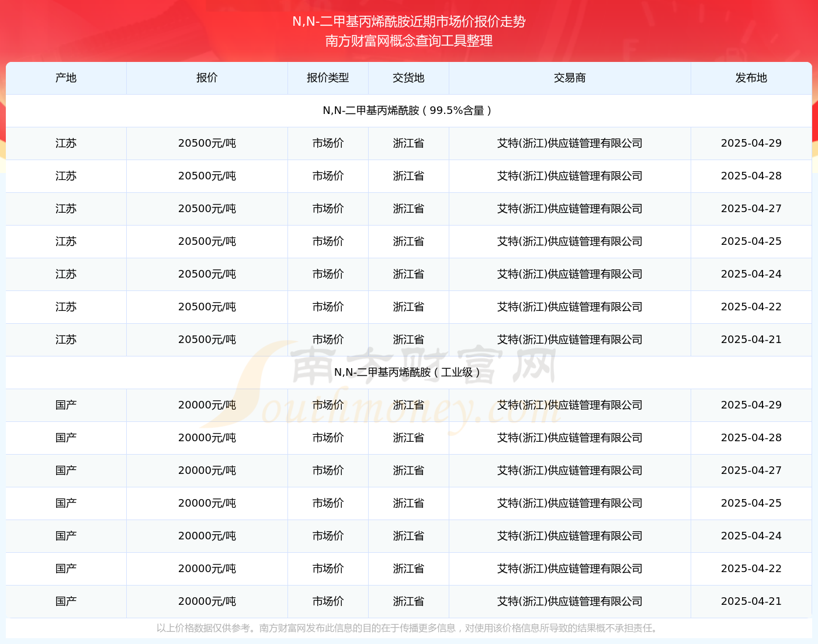Click 20500元/吨 in the 2025-04-25 row
Screen dimensions: 818x644
click(207, 241)
